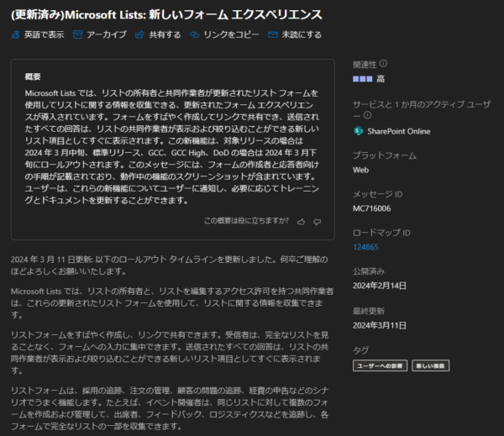Click the プラットフォーム label
Image resolution: width=504 pixels, height=436 pixels.
tap(385, 155)
